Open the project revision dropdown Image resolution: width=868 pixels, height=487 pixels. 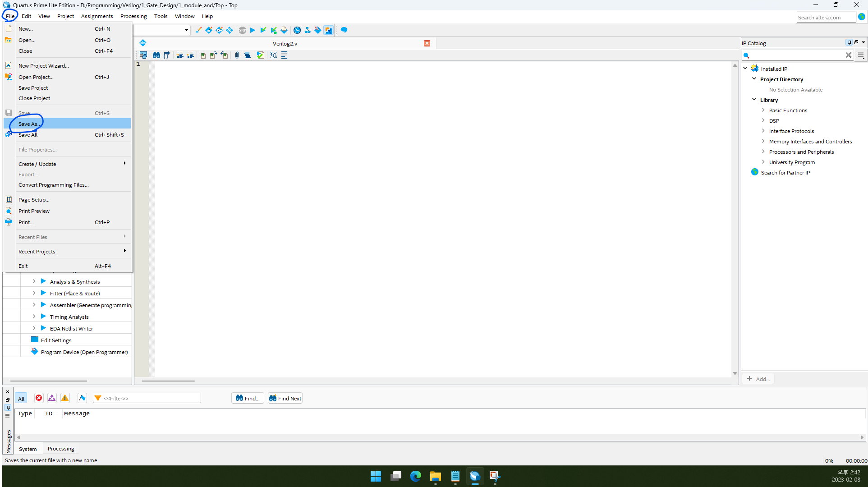pyautogui.click(x=186, y=30)
